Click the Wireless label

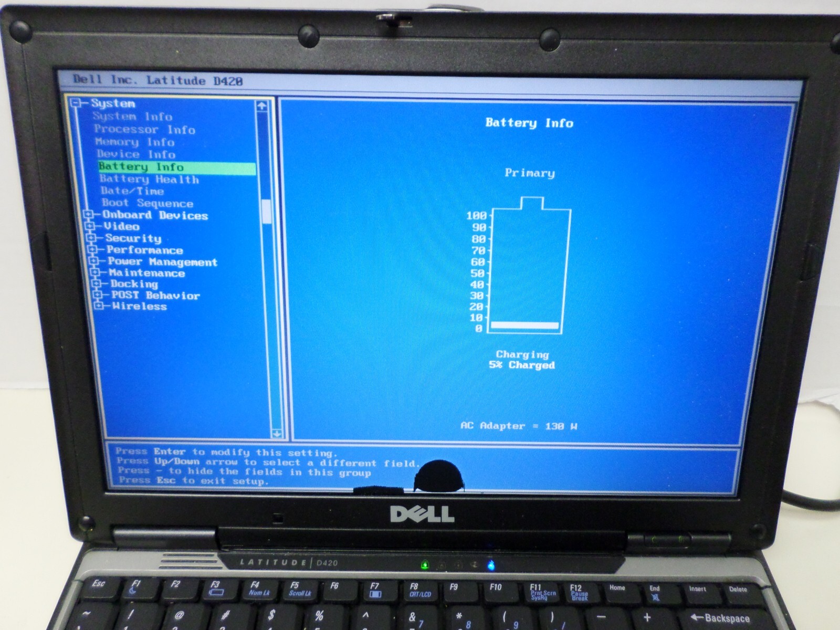point(140,306)
